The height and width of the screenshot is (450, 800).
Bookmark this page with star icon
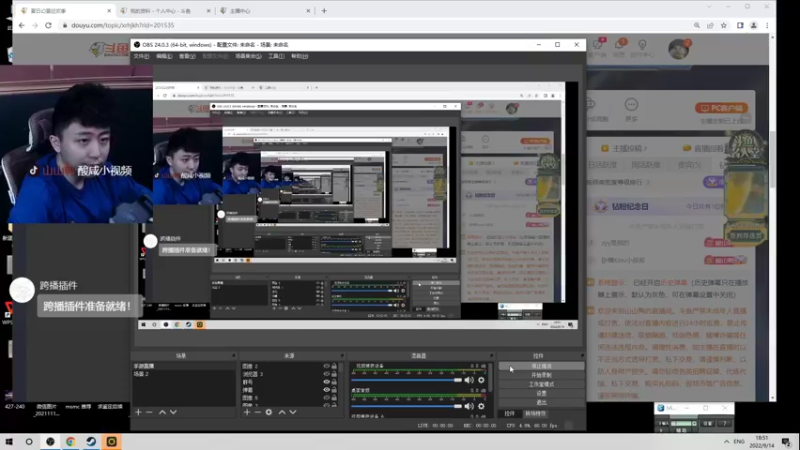723,25
